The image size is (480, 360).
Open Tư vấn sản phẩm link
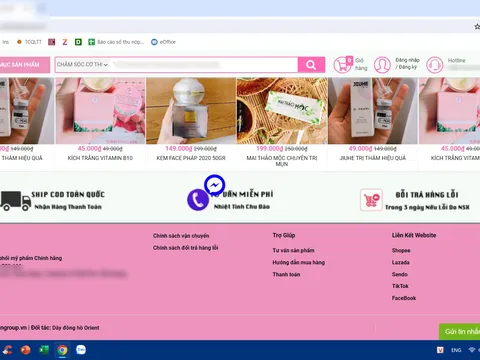(293, 250)
